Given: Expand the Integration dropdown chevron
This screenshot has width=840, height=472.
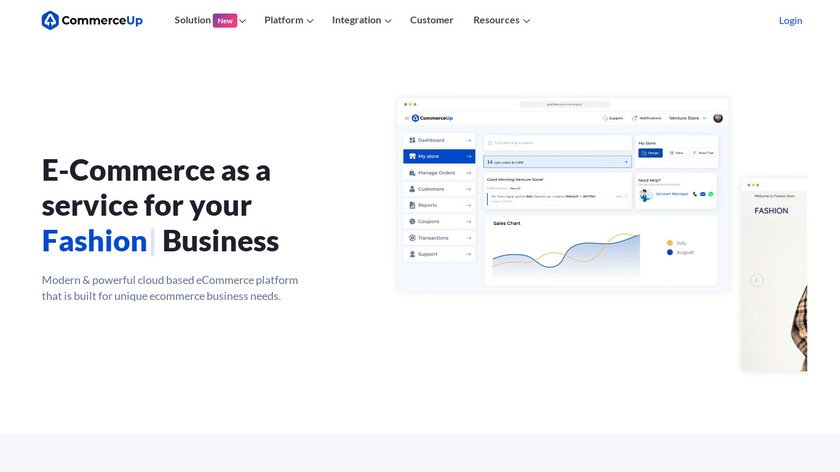Looking at the screenshot, I should pos(388,21).
